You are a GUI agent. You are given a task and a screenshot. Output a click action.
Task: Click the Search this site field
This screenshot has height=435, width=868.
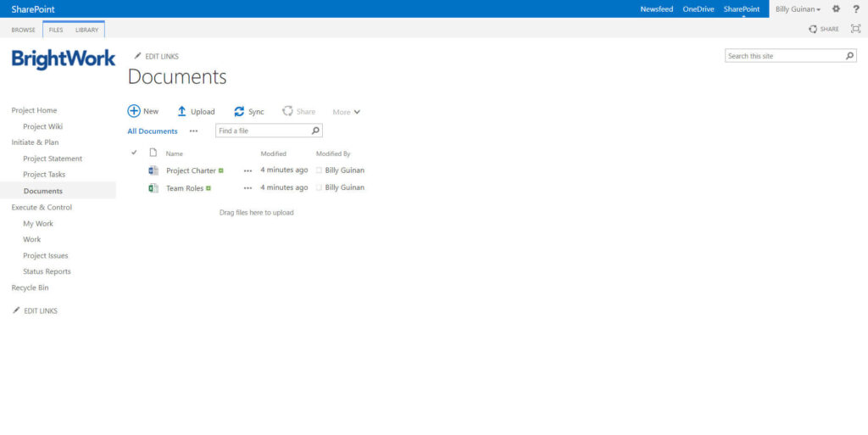click(784, 56)
